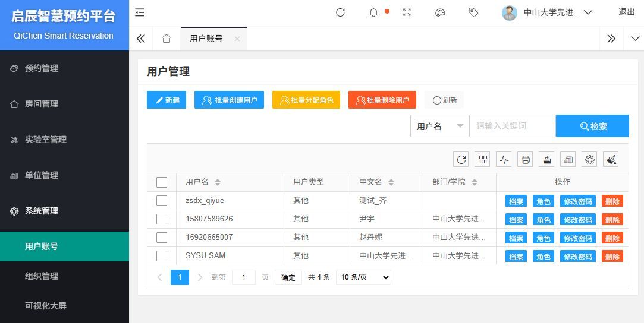This screenshot has width=644, height=323.
Task: Check the select-all checkbox in table header
Action: coord(162,182)
